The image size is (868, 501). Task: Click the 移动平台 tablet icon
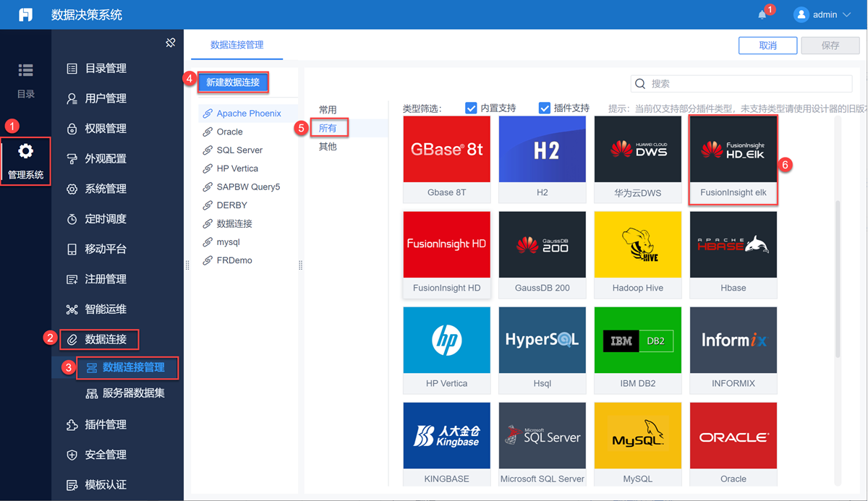click(72, 249)
